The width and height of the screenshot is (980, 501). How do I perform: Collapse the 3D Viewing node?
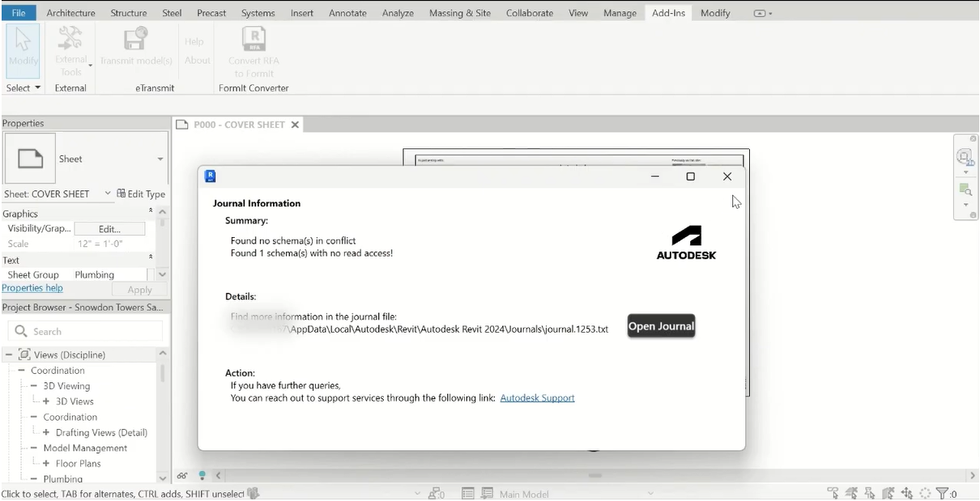point(34,386)
